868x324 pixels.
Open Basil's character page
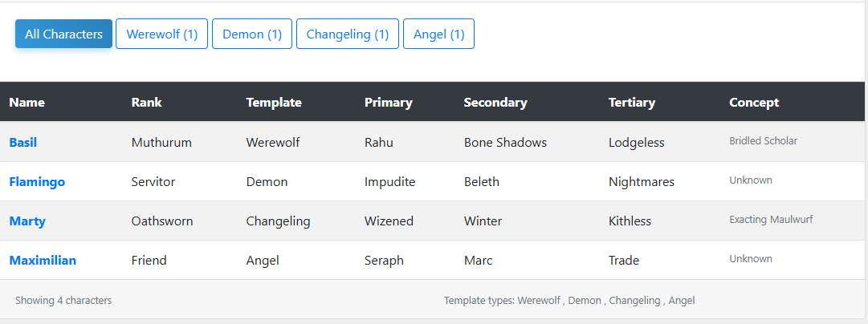pyautogui.click(x=22, y=143)
